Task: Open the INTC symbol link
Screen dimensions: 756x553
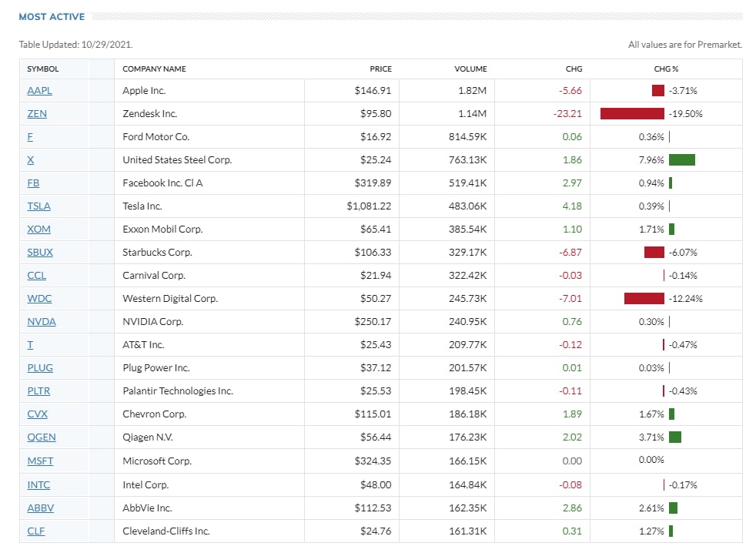Action: tap(38, 485)
